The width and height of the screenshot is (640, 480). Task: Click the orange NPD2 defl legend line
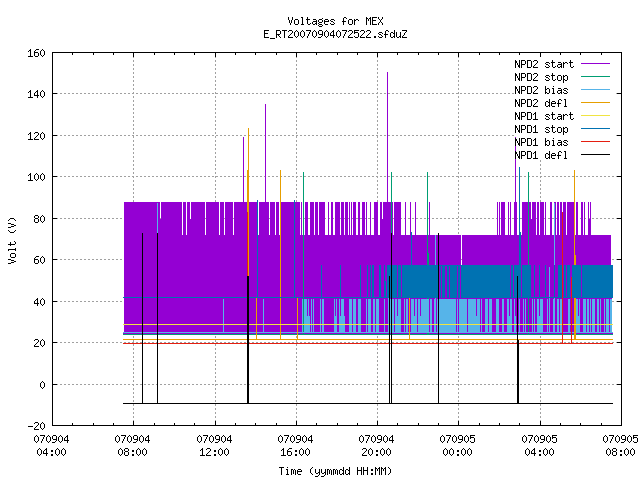pos(595,103)
